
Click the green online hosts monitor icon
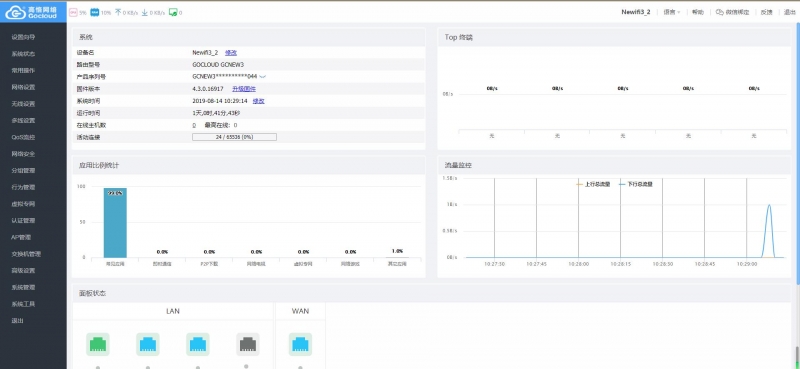173,12
